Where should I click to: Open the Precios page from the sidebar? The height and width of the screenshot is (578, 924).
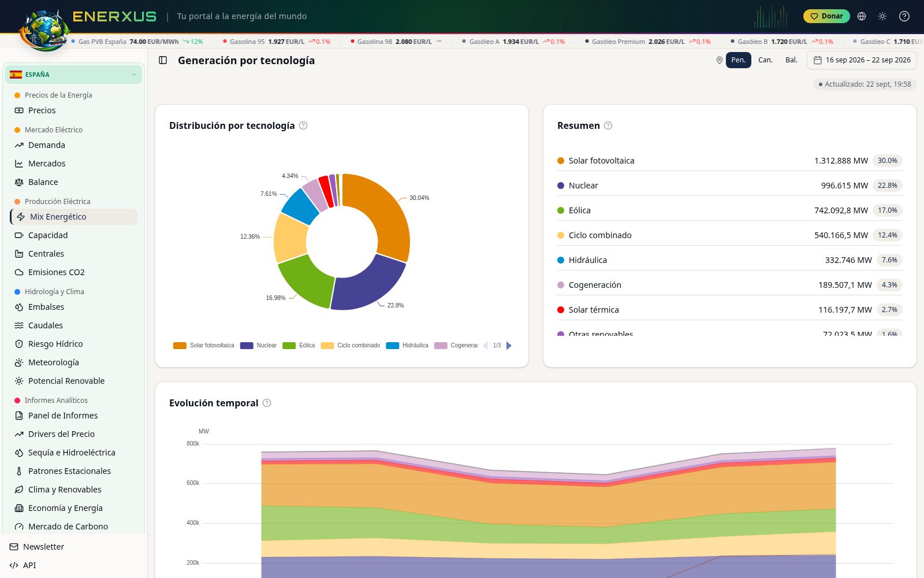coord(74,110)
